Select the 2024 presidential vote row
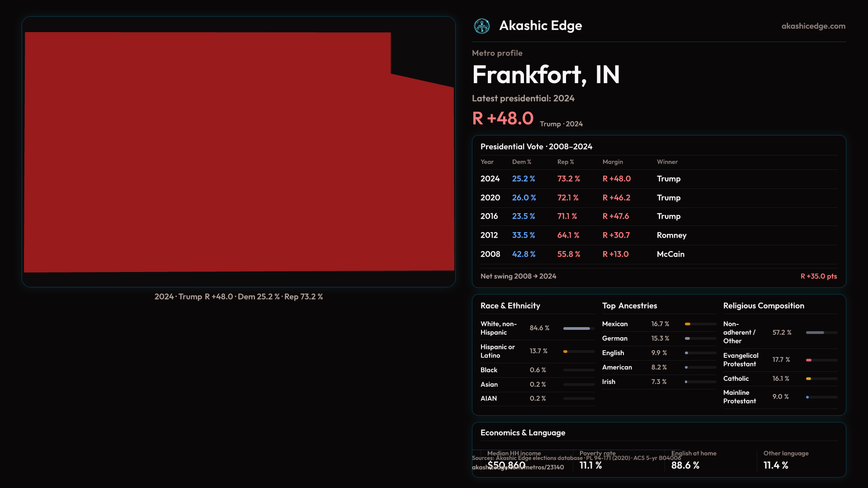868x488 pixels. coord(658,179)
